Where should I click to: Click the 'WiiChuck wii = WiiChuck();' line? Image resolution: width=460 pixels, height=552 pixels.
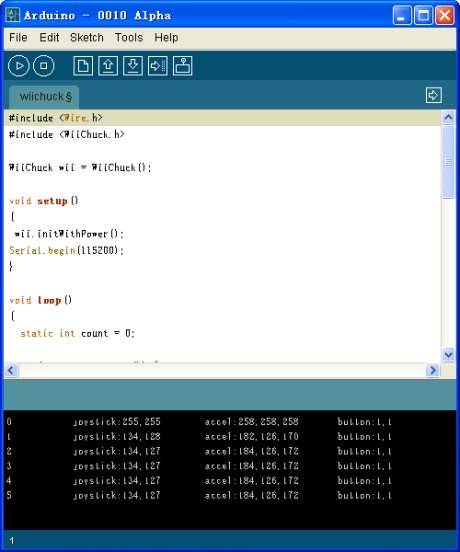pos(80,168)
